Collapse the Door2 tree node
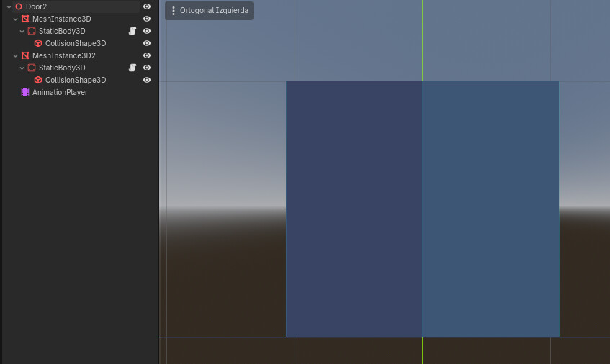The image size is (610, 364). [x=9, y=7]
